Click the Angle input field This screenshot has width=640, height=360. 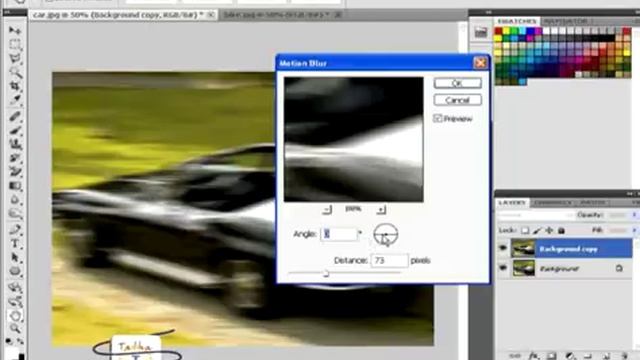pos(339,234)
